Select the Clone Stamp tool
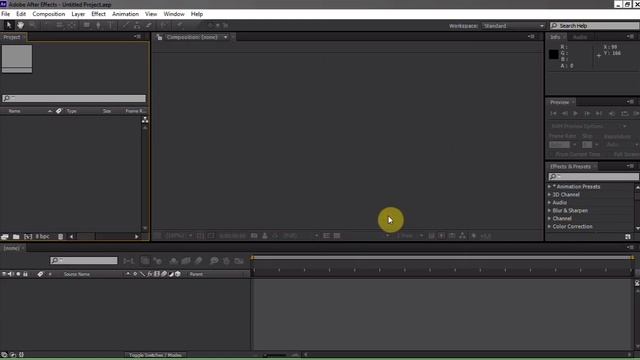The image size is (640, 360). point(137,25)
